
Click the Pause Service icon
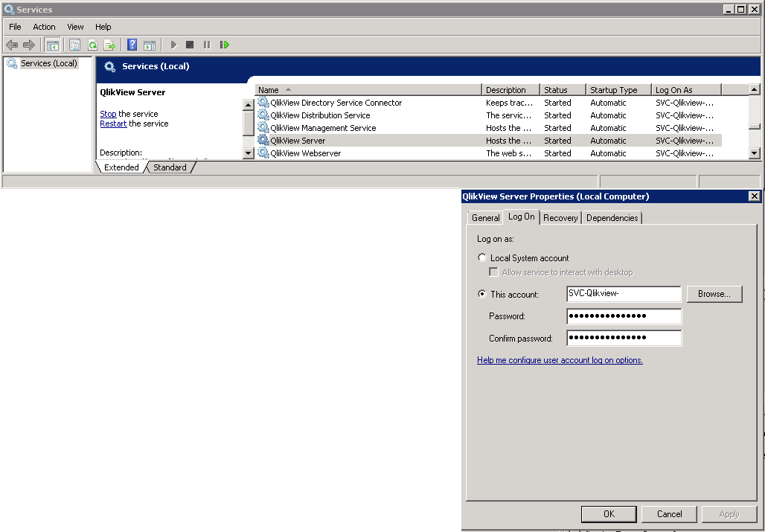[x=207, y=45]
